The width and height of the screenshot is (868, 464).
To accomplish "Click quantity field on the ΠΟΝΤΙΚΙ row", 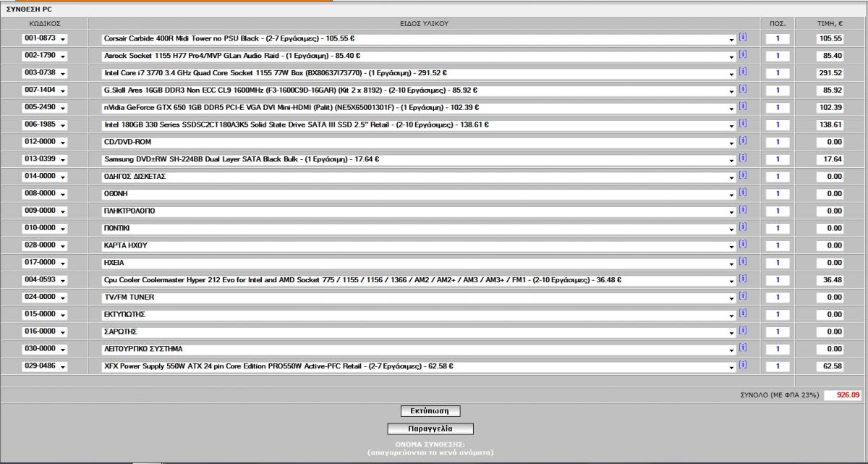I will click(778, 229).
